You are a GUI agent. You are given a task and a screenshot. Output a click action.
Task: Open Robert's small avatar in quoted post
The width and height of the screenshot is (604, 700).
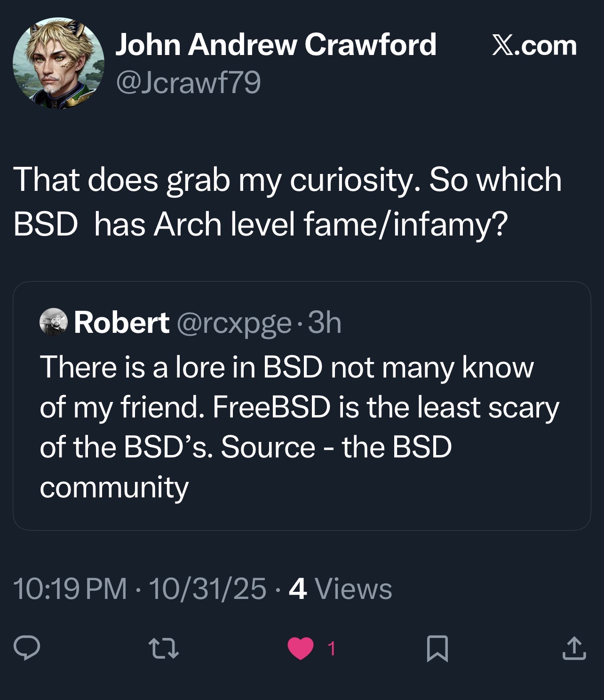[x=54, y=322]
